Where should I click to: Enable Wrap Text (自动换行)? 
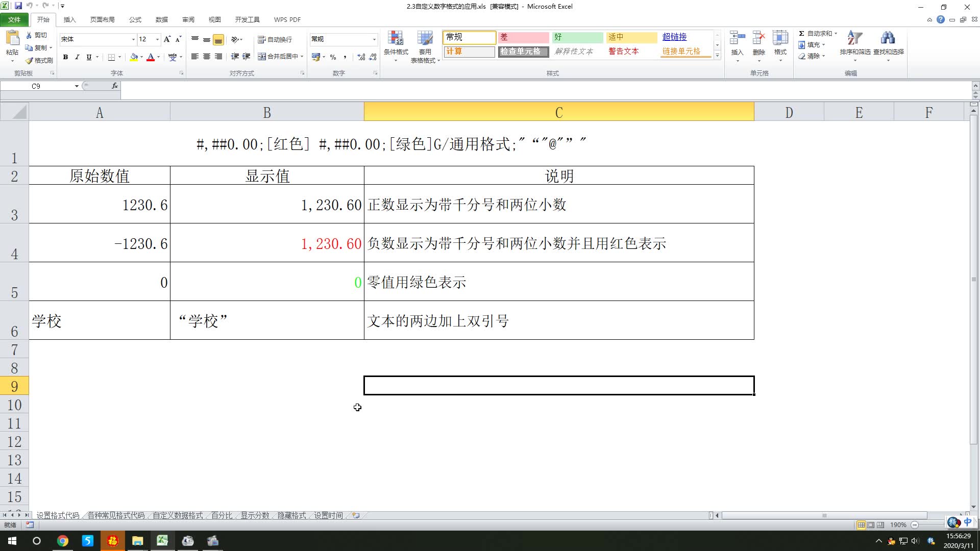coord(276,39)
